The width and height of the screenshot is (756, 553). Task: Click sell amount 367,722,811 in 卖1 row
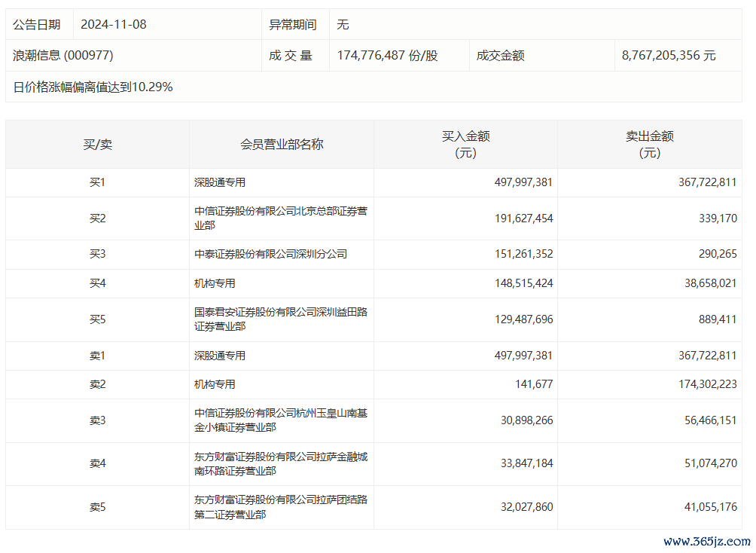coord(707,356)
